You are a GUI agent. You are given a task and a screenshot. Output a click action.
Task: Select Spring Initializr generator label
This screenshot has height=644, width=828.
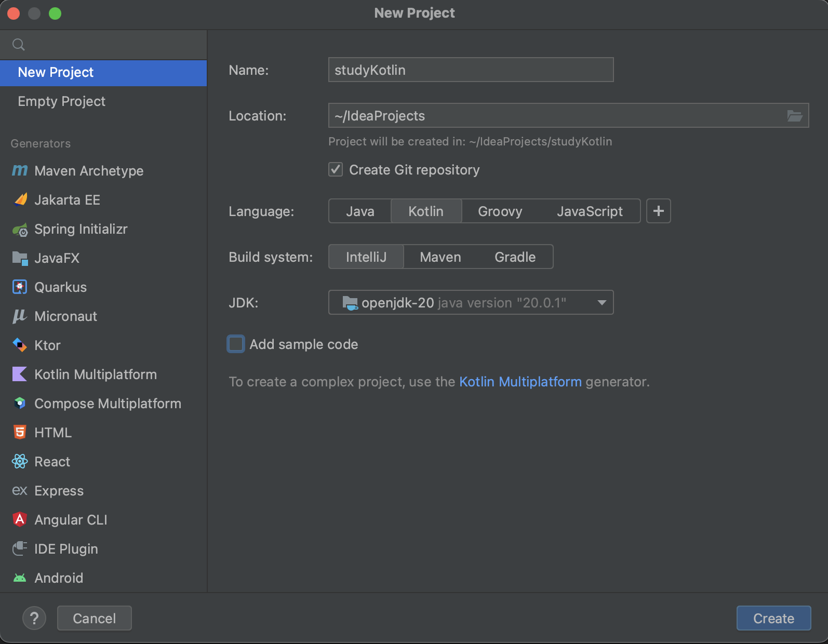81,229
